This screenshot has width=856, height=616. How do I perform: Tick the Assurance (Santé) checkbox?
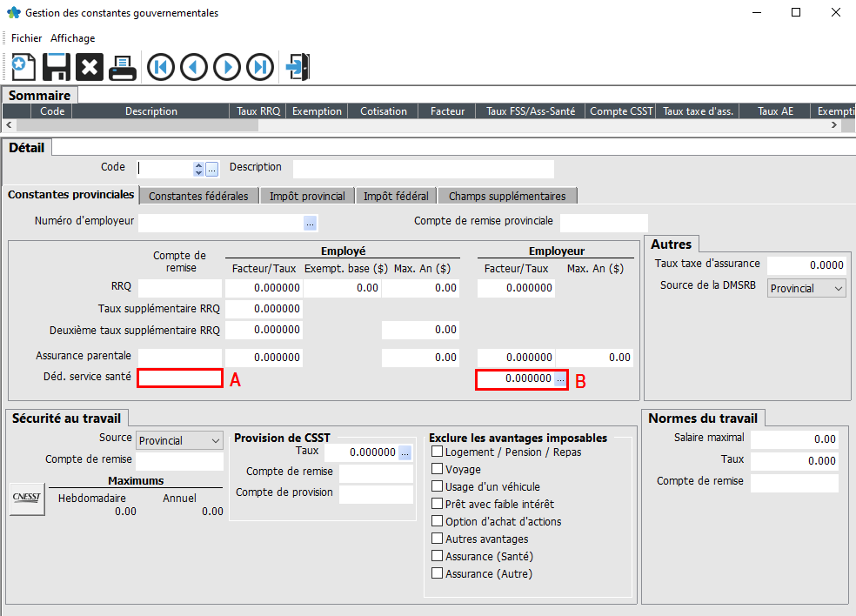tap(438, 557)
